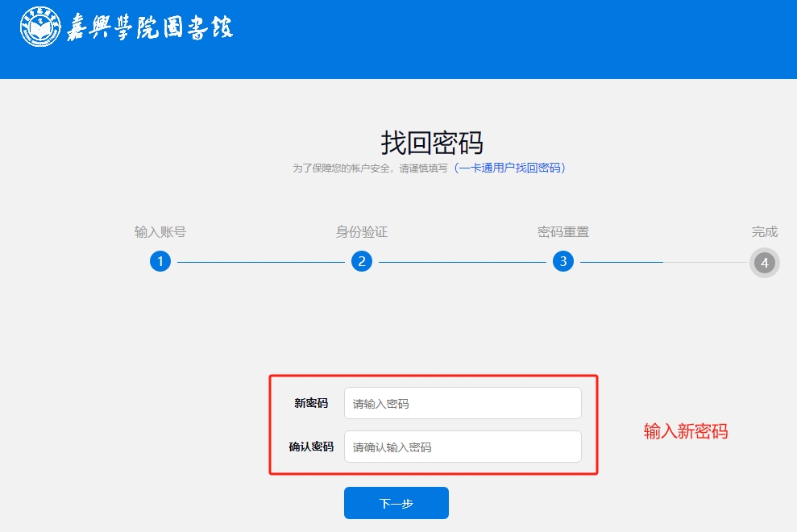Click the progress line between steps 1 and 2
Screen dimensions: 797x532
pyautogui.click(x=261, y=262)
